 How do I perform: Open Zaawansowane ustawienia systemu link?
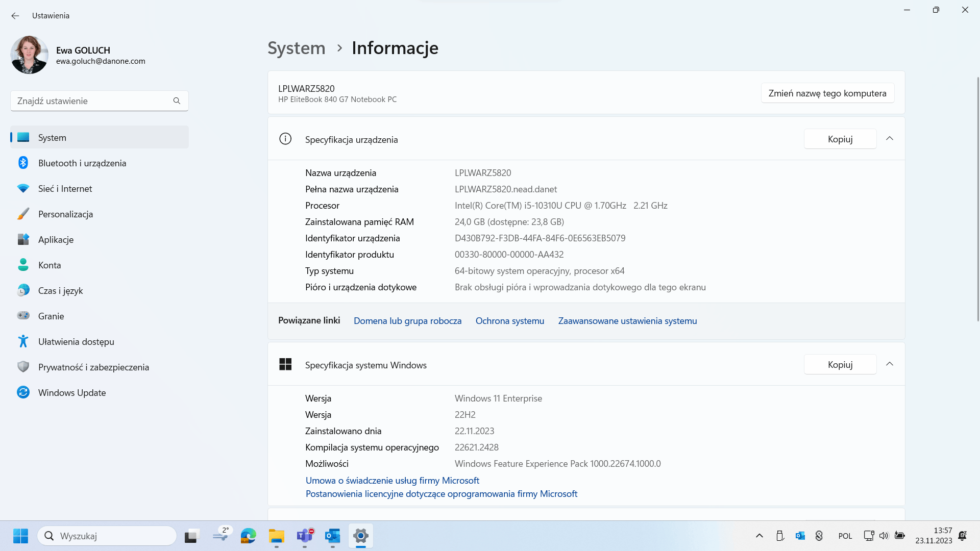pyautogui.click(x=627, y=321)
